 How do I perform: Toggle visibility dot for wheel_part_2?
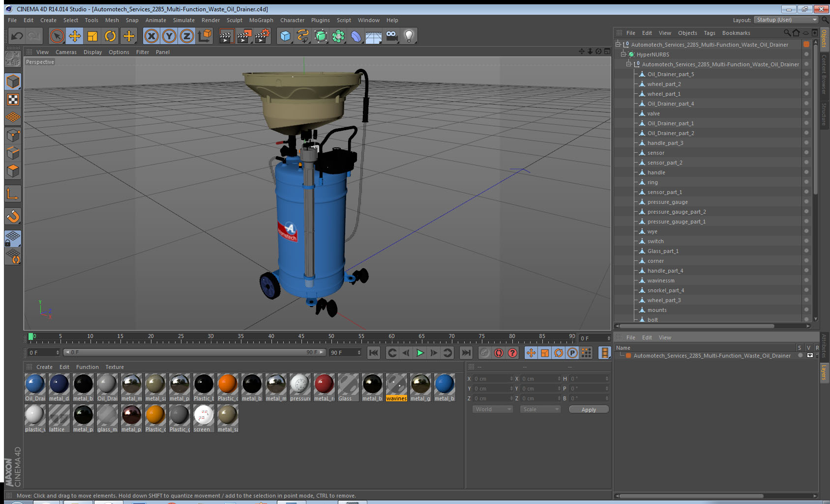coord(806,84)
